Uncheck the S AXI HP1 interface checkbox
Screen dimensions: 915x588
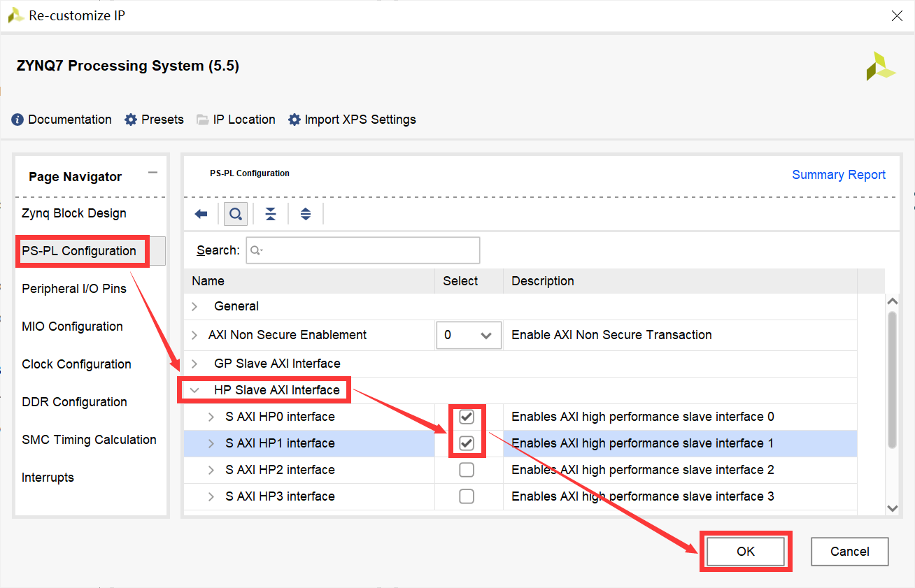coord(467,443)
